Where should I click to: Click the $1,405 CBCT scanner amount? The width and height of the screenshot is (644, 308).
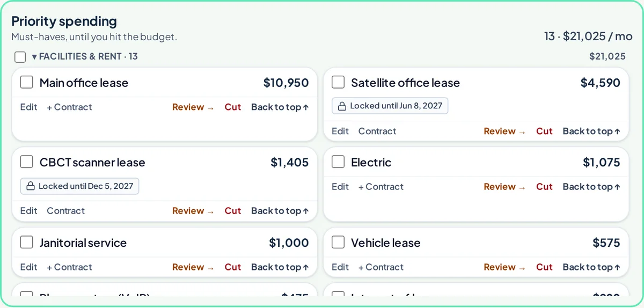(289, 162)
